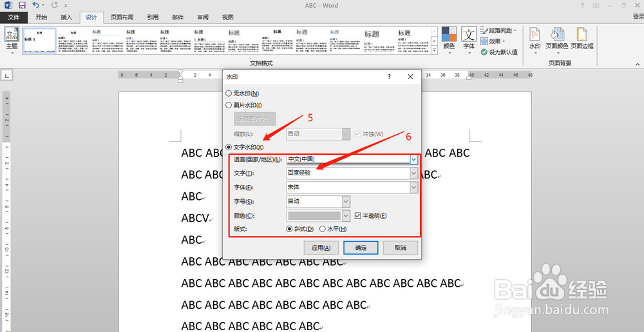Click the Redo icon in title bar

pos(55,5)
